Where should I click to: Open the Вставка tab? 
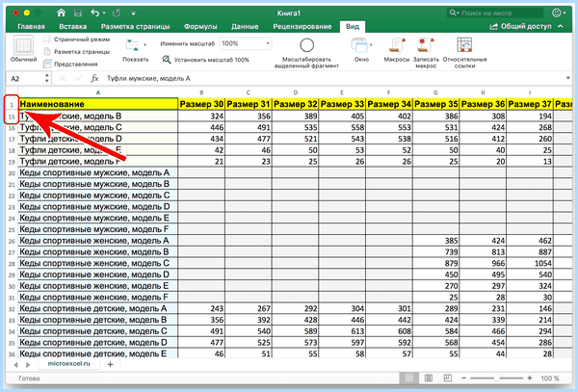[72, 27]
